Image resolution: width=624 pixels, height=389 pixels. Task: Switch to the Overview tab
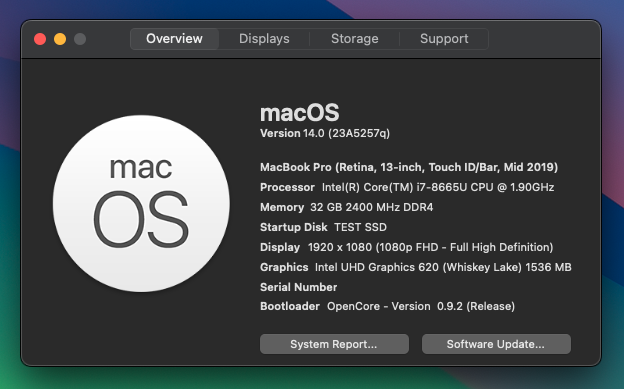coord(174,39)
